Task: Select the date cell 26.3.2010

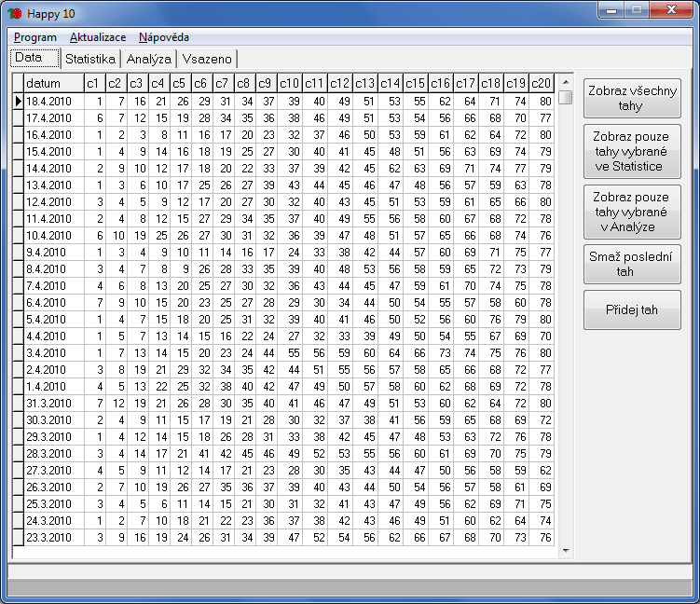Action: [x=54, y=487]
